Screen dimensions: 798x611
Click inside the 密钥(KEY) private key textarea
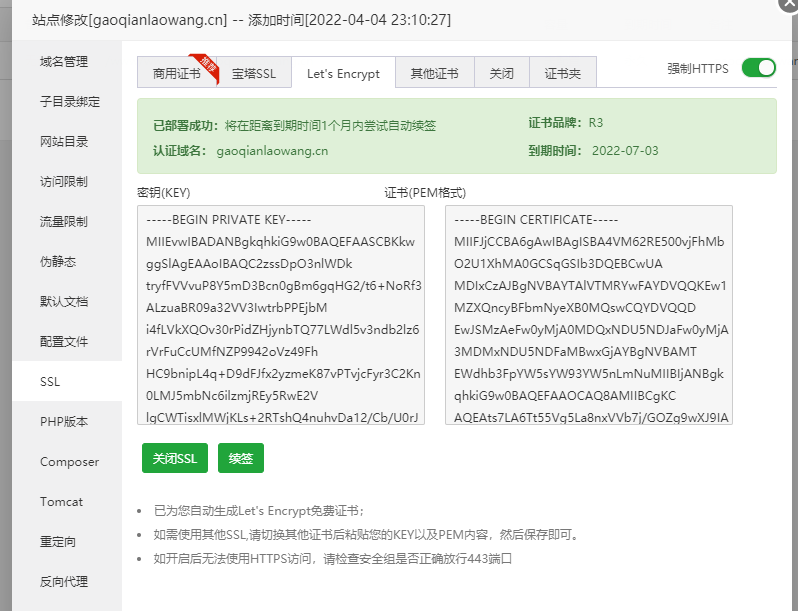pos(281,315)
